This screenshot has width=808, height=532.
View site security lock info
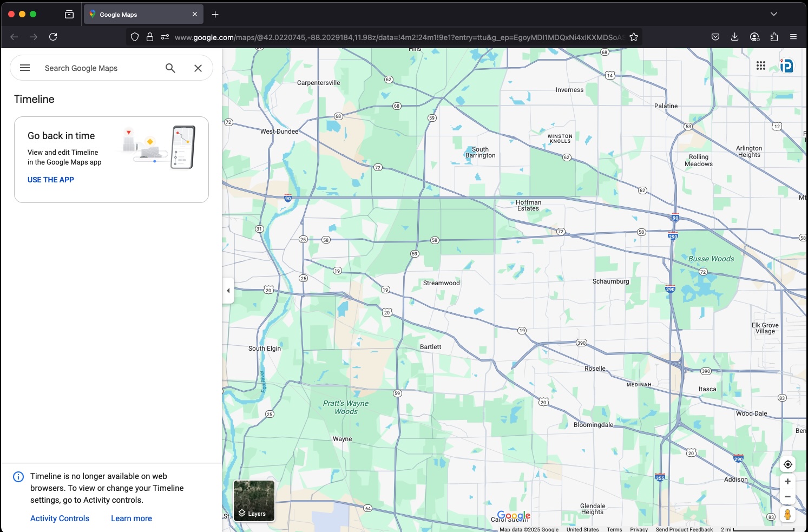coord(150,37)
